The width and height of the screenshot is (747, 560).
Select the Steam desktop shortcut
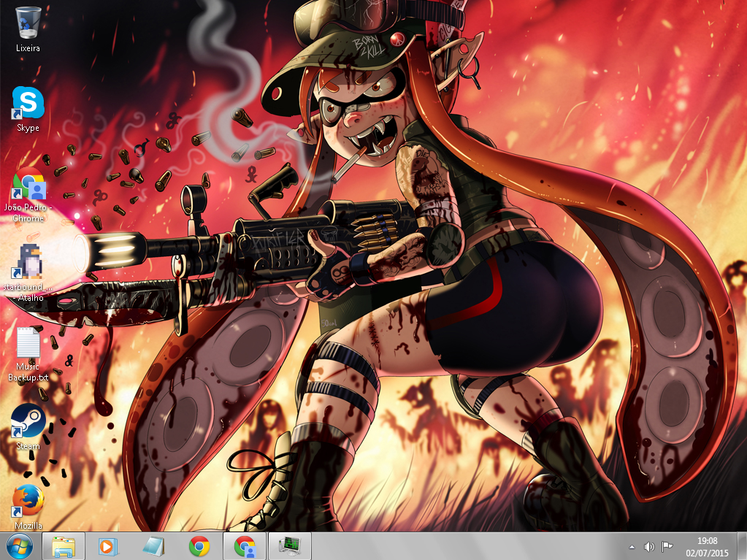coord(28,421)
